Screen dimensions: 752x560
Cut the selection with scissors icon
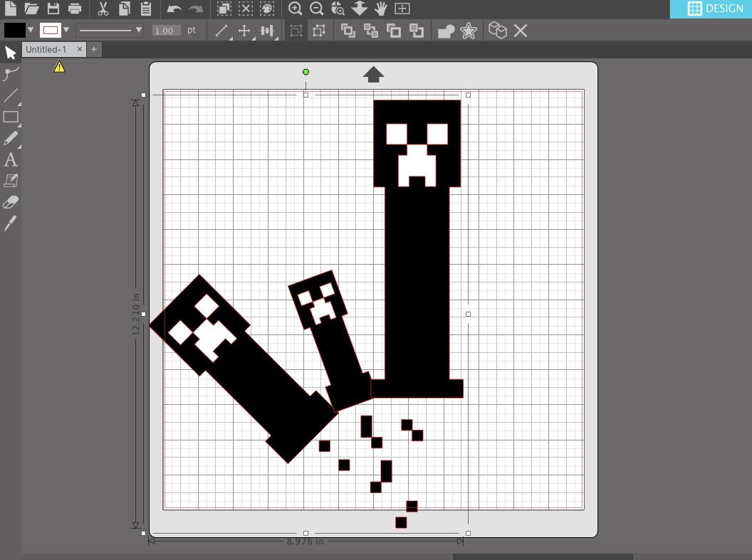click(103, 8)
